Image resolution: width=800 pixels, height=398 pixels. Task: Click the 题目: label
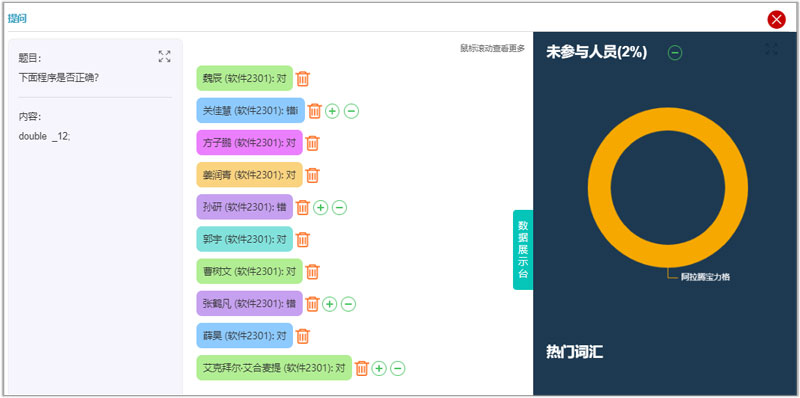(30, 58)
